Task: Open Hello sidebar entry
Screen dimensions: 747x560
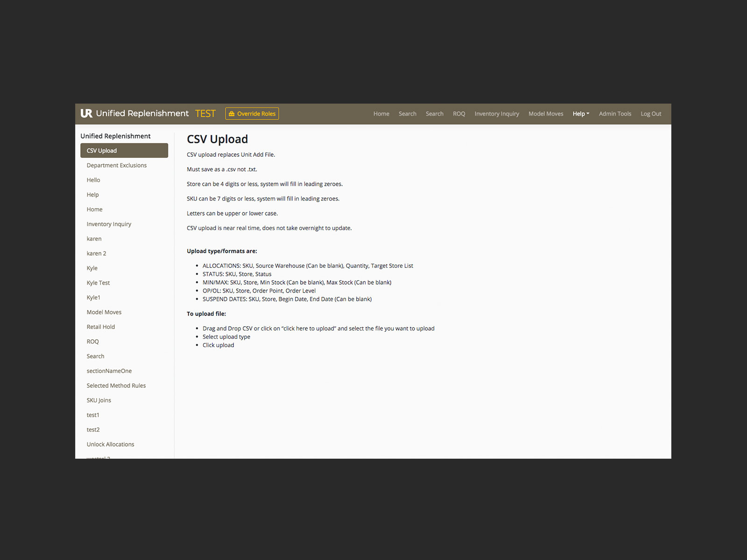Action: tap(93, 180)
